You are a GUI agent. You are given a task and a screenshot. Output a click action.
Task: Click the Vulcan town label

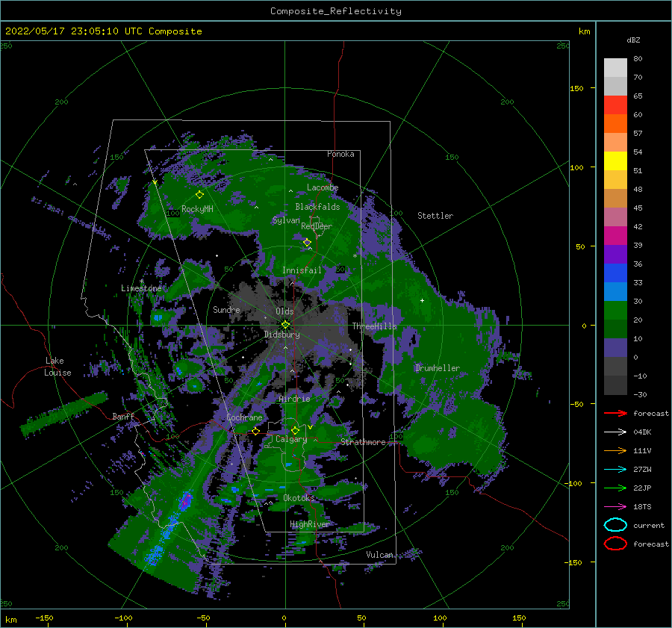pos(379,555)
